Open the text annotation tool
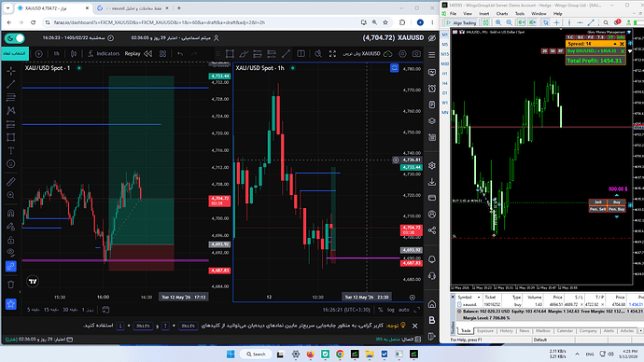644x362 pixels. click(10, 150)
